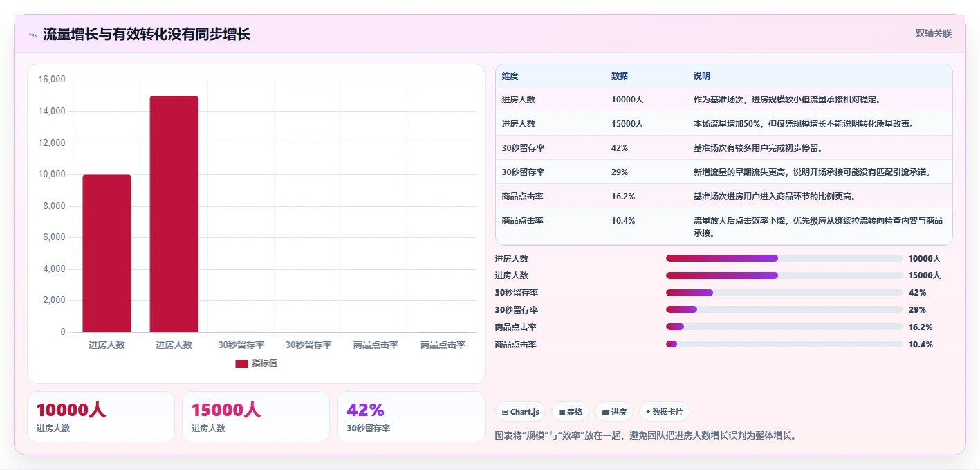
Task: Click the table row starting 作为基准场次
Action: [724, 99]
